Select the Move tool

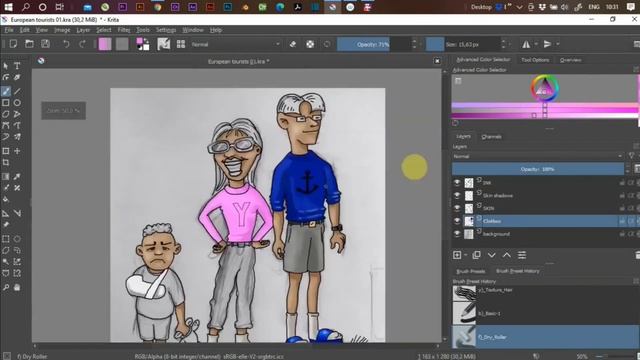click(17, 151)
